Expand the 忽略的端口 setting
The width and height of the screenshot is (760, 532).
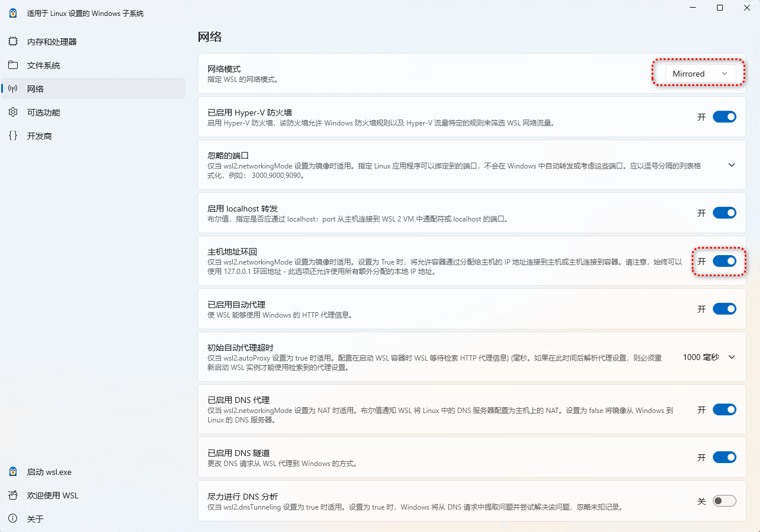pos(732,165)
